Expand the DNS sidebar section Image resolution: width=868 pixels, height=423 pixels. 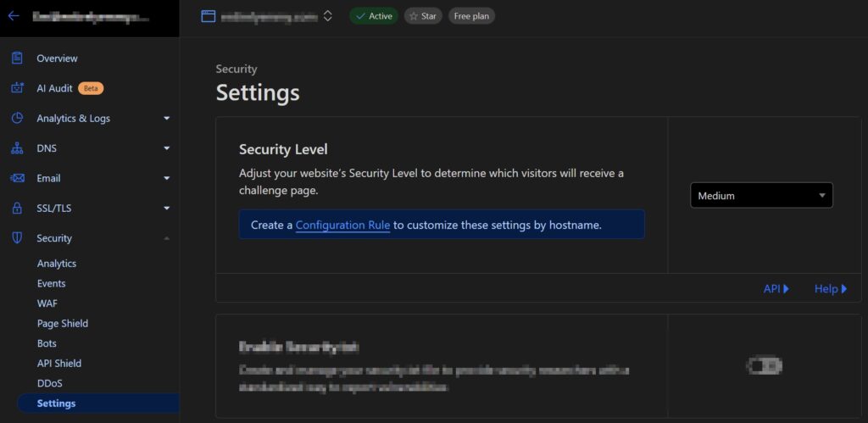(x=167, y=148)
